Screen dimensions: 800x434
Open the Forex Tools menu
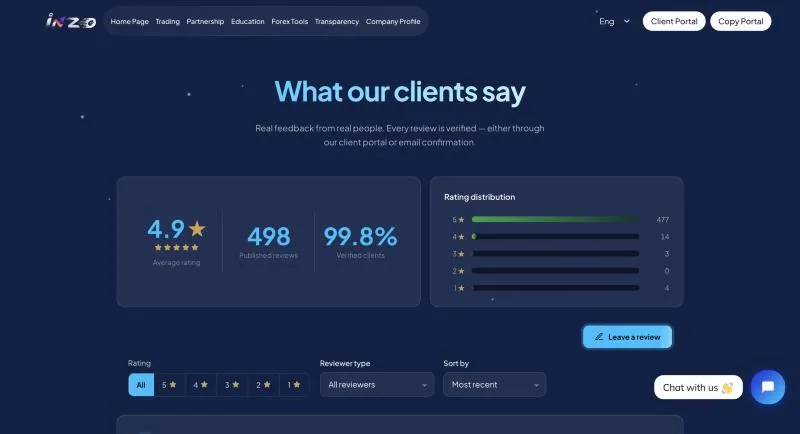(289, 21)
